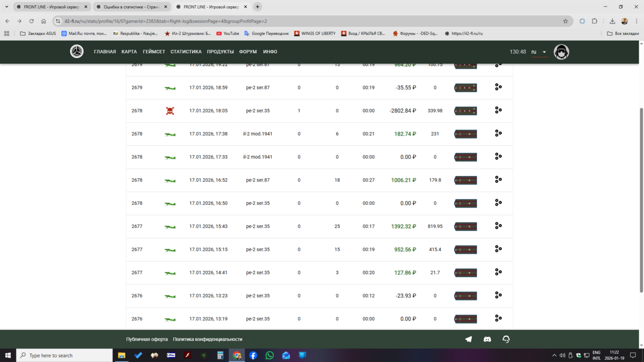Open Политика конфиденциальности link
This screenshot has width=644, height=362.
pyautogui.click(x=207, y=339)
